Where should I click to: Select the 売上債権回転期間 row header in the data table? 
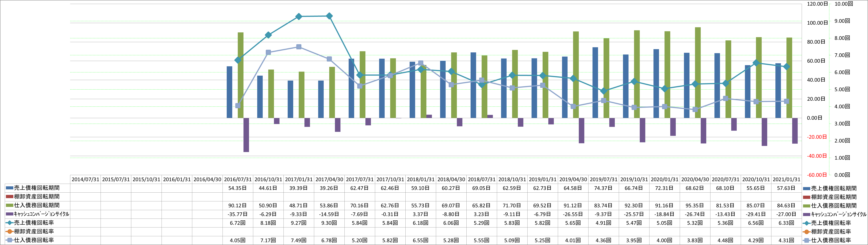click(x=37, y=188)
